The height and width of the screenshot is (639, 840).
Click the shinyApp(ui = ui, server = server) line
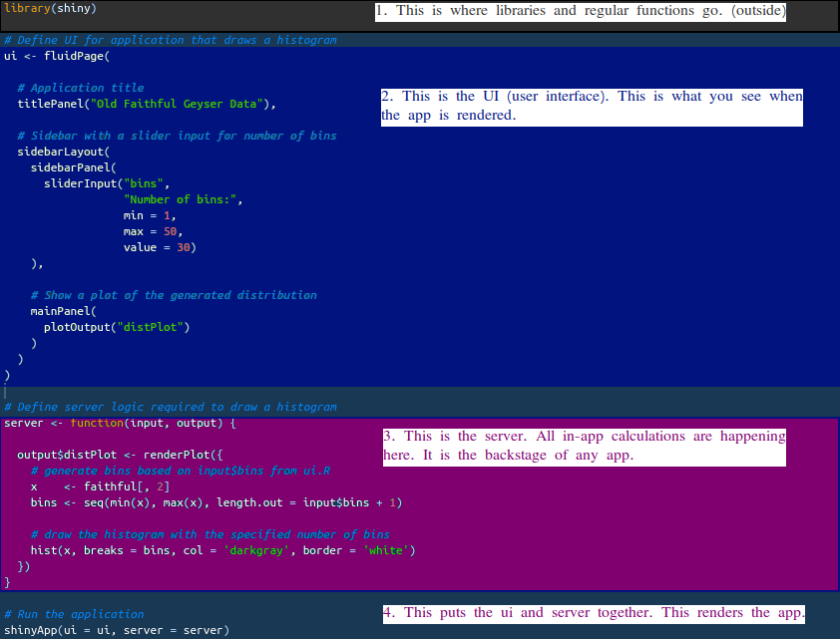[117, 630]
